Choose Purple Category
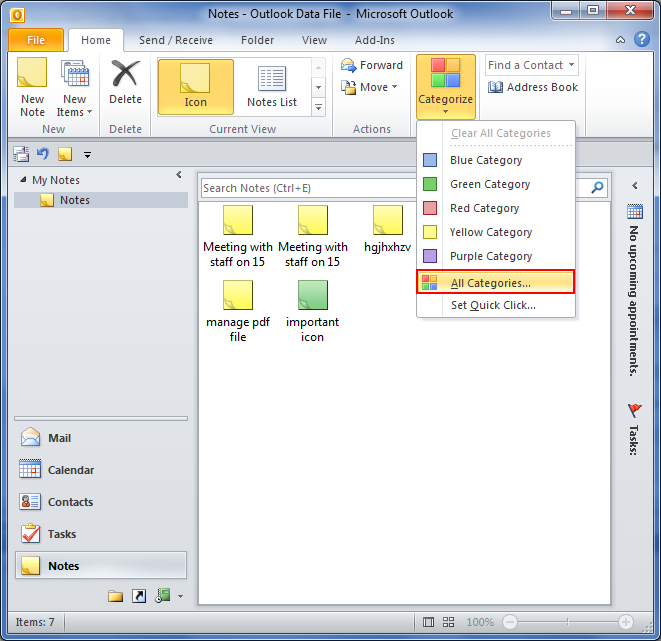This screenshot has height=641, width=661. pyautogui.click(x=496, y=256)
